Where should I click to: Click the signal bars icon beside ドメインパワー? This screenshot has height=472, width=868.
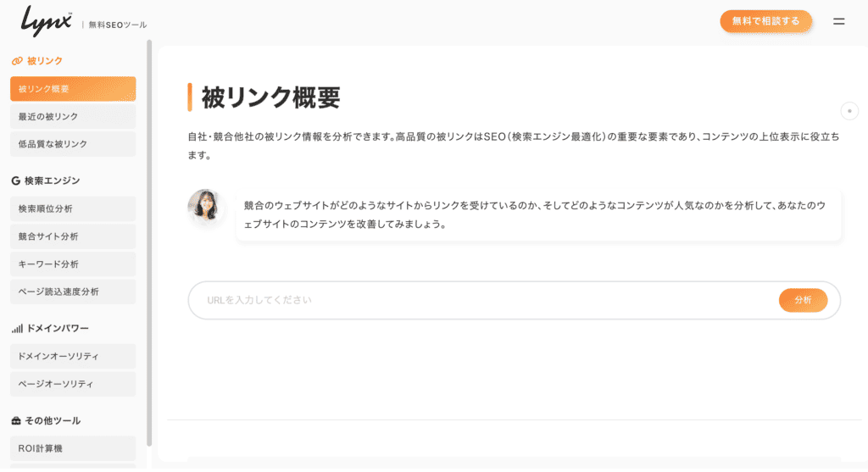17,328
